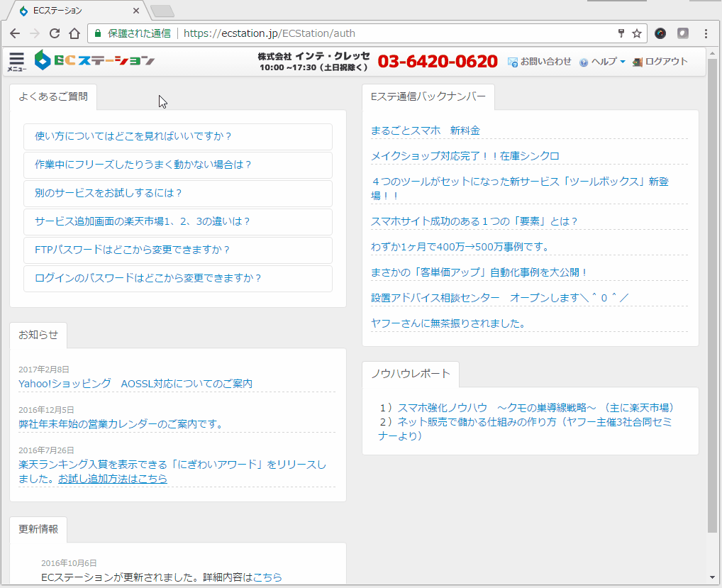Image resolution: width=722 pixels, height=588 pixels.
Task: Open FAQ FTPパスワードはどこから変更できますか？
Action: point(178,250)
